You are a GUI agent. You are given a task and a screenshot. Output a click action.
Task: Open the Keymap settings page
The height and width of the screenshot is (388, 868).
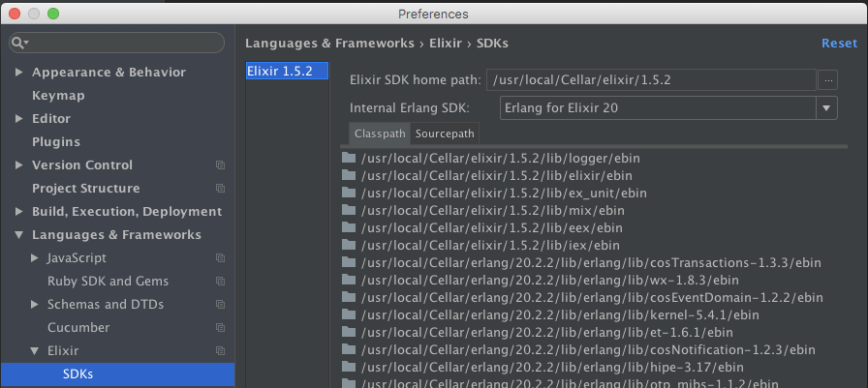tap(58, 96)
